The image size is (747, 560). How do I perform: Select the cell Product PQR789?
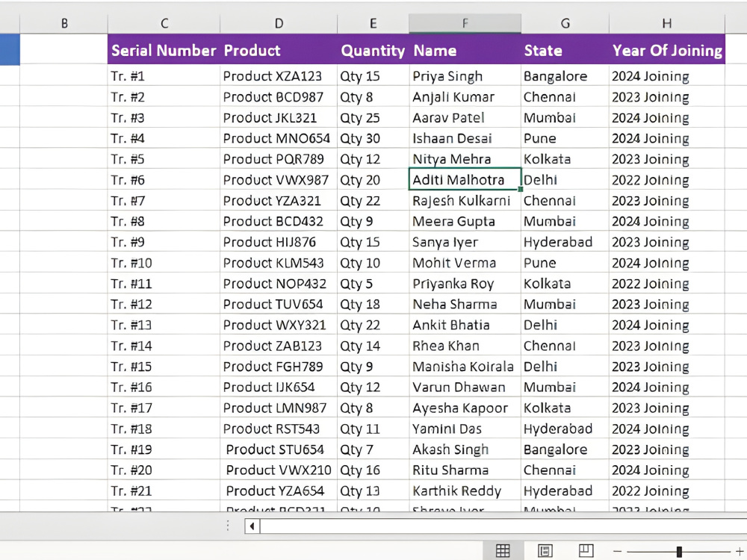pos(279,159)
